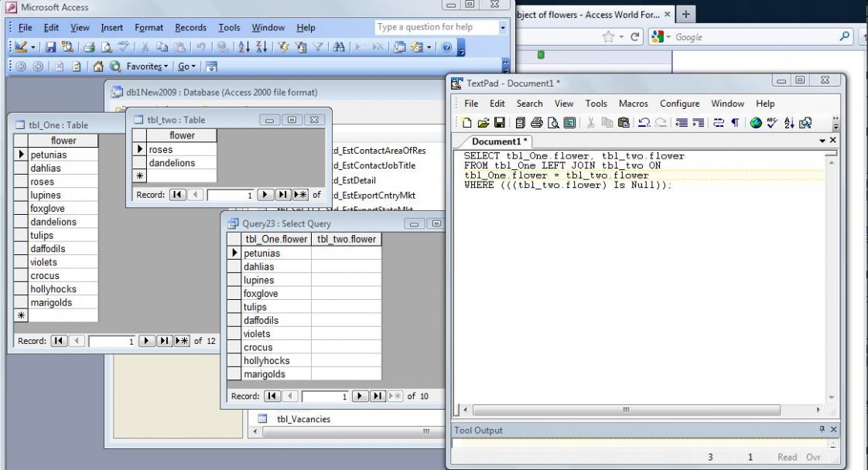Click Print icon in TextPad toolbar
This screenshot has width=868, height=470.
pyautogui.click(x=536, y=123)
